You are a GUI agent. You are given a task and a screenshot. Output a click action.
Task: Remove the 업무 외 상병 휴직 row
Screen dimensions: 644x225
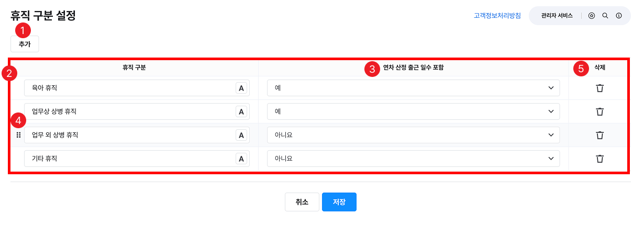(600, 135)
